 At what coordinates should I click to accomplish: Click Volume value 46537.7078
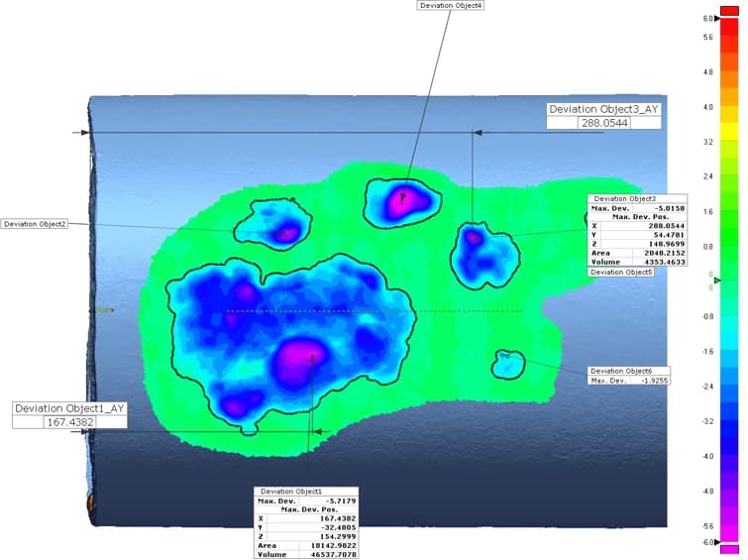[x=334, y=555]
